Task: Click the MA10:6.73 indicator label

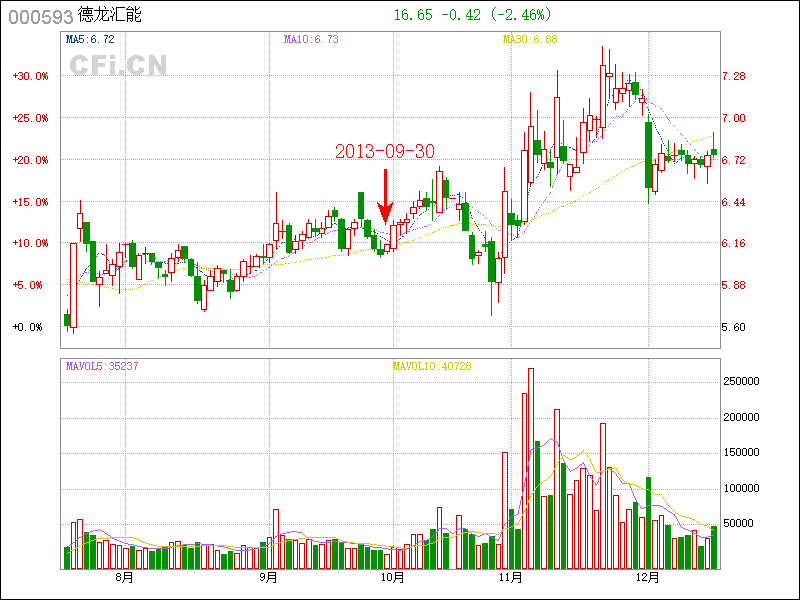Action: tap(312, 39)
